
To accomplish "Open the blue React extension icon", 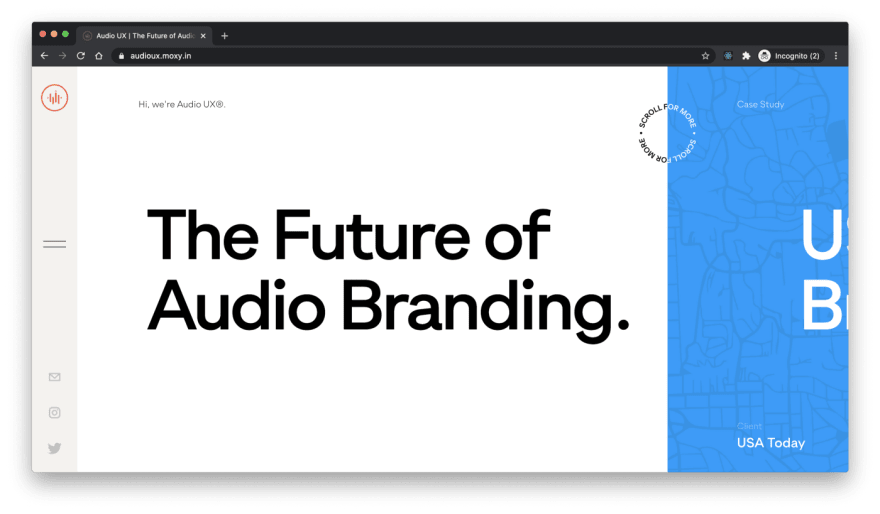I will (x=728, y=56).
